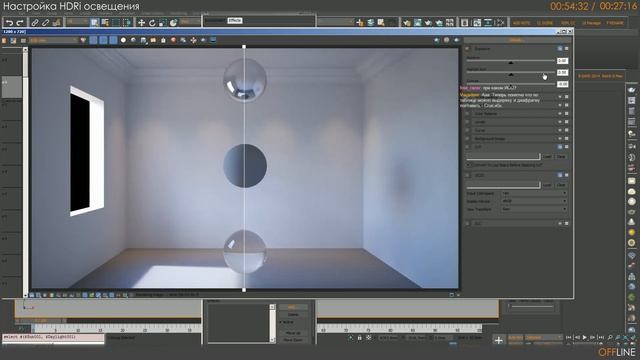This screenshot has height=360, width=640.
Task: Click the first icon in frame buffer toolbar
Action: pos(4,40)
